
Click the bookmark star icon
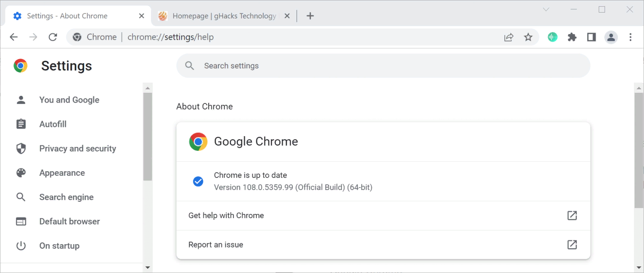tap(528, 37)
